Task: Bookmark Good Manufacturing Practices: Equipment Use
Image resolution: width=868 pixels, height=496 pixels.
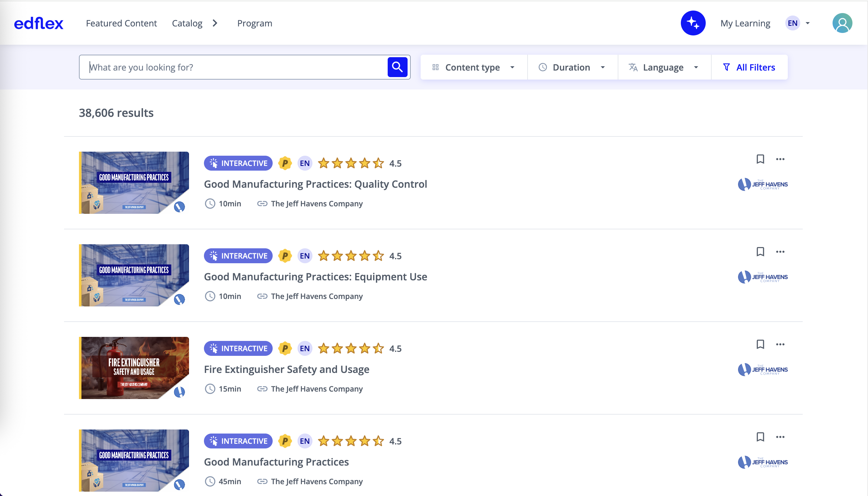Action: click(760, 252)
